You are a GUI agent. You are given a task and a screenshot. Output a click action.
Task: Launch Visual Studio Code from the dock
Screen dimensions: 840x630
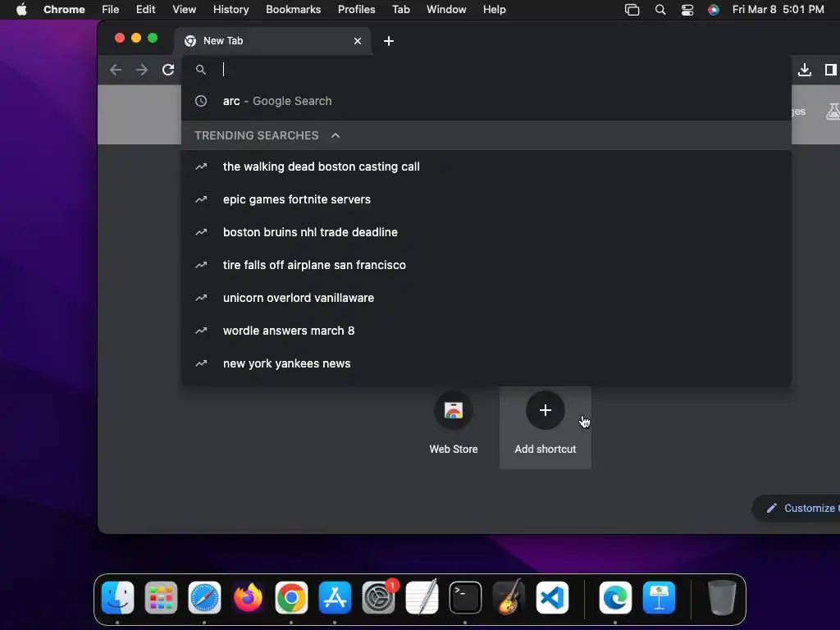[x=552, y=597]
